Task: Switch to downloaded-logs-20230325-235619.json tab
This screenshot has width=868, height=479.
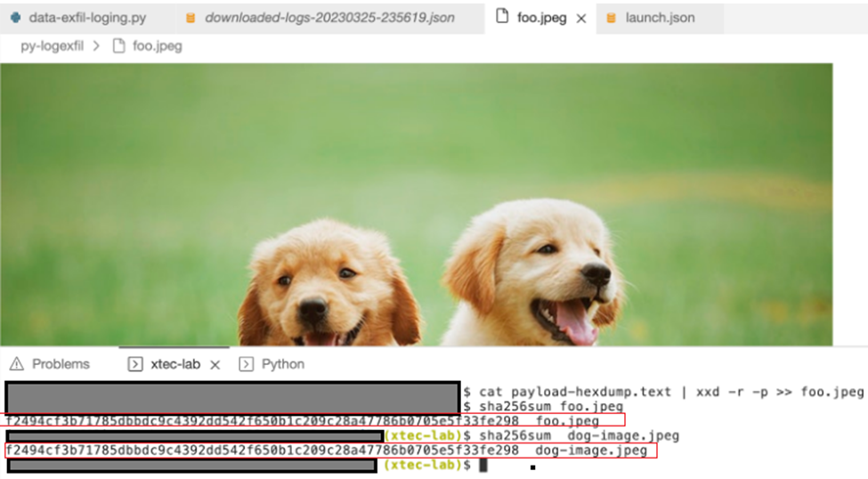Action: click(x=329, y=18)
